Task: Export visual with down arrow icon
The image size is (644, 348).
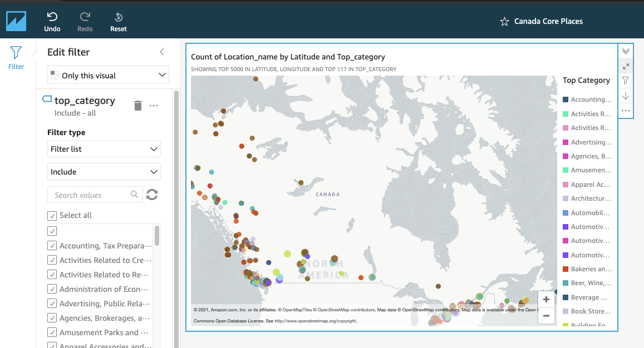Action: click(626, 96)
